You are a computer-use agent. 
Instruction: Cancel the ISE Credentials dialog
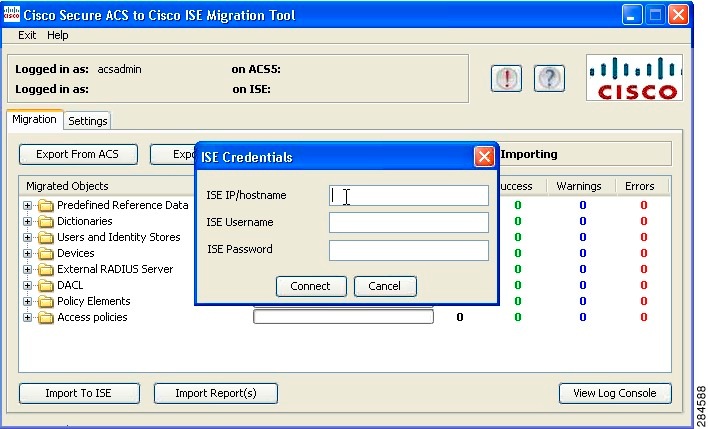coord(384,286)
